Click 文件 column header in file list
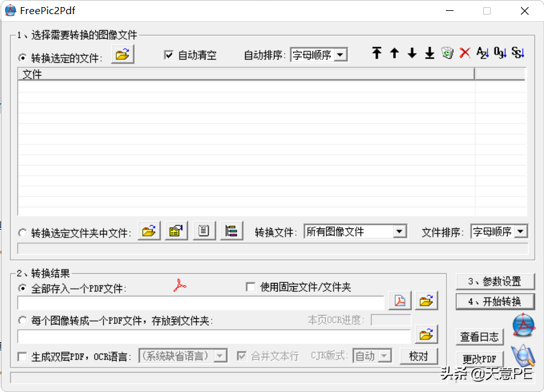Viewport: 544px width, 392px height. point(246,74)
